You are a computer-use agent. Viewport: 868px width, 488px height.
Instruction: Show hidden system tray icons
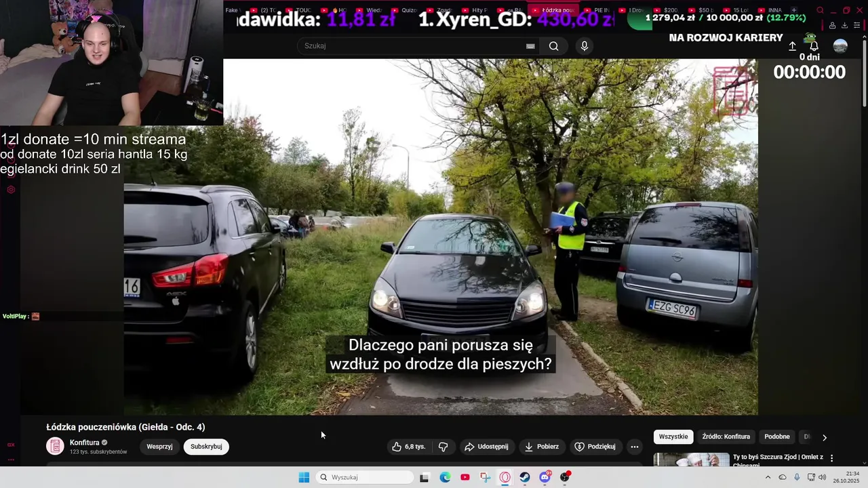tap(768, 477)
